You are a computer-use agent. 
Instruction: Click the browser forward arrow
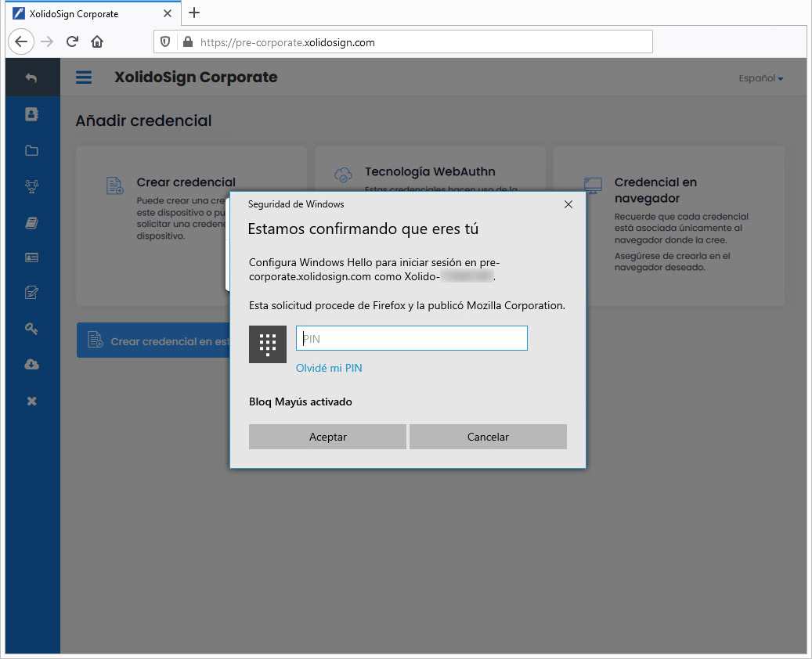pyautogui.click(x=47, y=41)
